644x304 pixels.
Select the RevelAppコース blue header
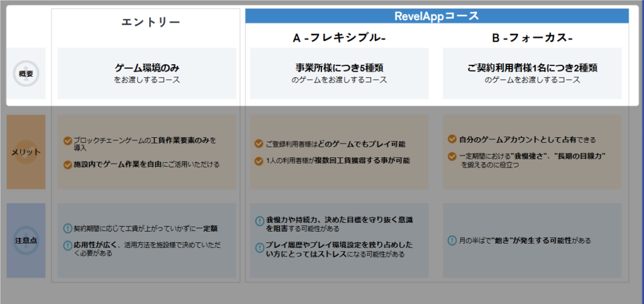(436, 16)
